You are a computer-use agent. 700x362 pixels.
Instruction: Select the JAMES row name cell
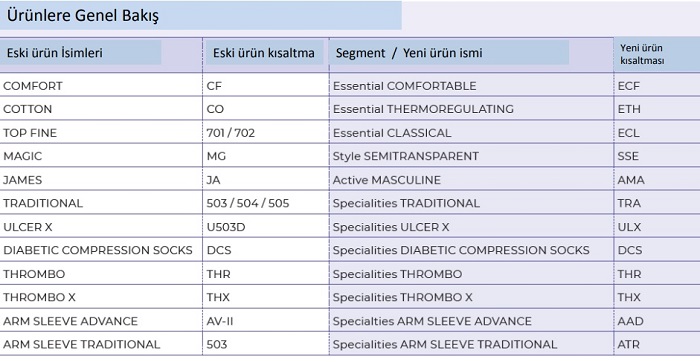101,180
